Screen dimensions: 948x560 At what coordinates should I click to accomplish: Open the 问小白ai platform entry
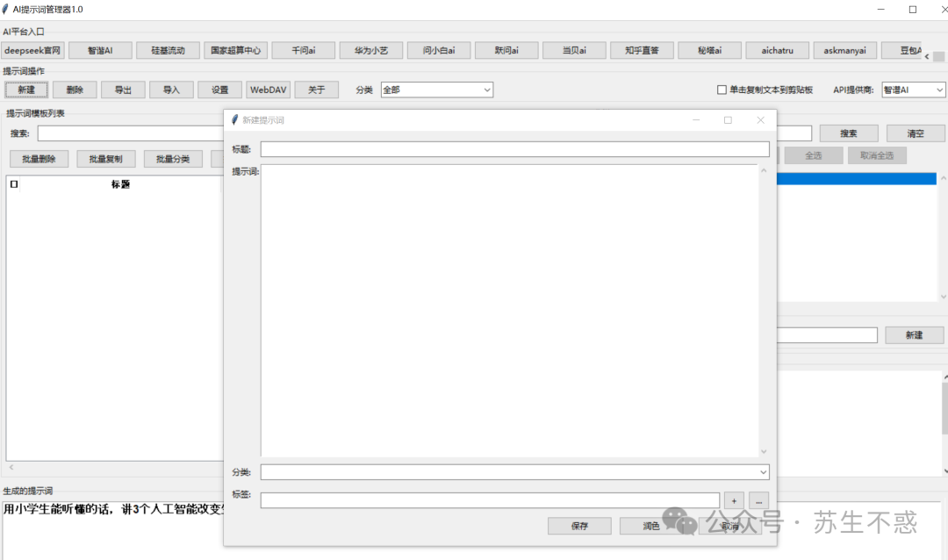[x=439, y=50]
